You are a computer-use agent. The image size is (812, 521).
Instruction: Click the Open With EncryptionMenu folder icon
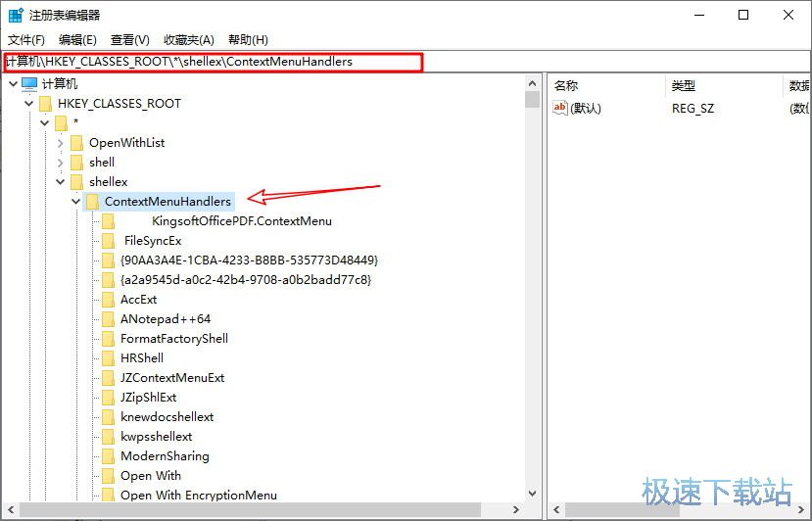click(x=108, y=495)
